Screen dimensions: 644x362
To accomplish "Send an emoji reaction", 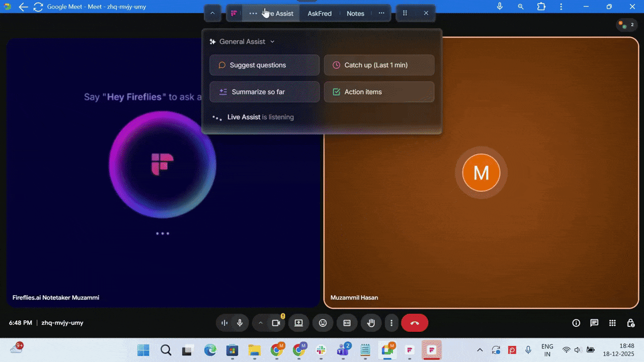I will (323, 323).
